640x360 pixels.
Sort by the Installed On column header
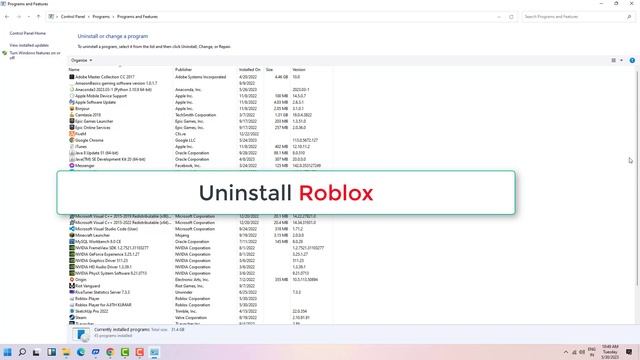tap(249, 70)
